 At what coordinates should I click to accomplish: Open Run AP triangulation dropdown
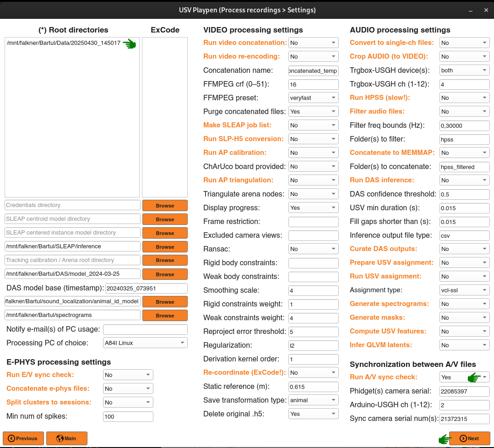314,180
